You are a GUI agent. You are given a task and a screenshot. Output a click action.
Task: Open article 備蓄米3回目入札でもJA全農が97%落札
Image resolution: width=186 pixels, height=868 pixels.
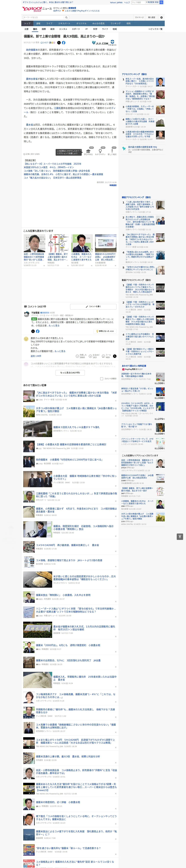pyautogui.click(x=76, y=427)
